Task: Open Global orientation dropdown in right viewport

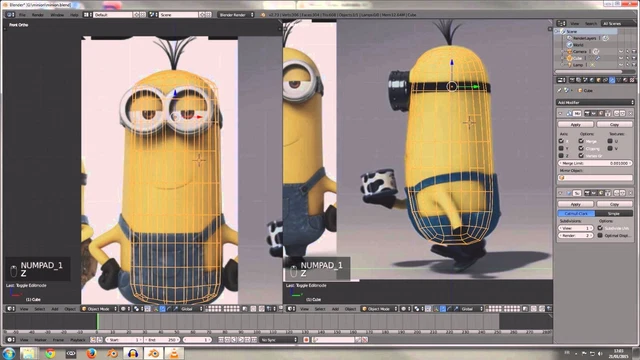Action: (471, 309)
